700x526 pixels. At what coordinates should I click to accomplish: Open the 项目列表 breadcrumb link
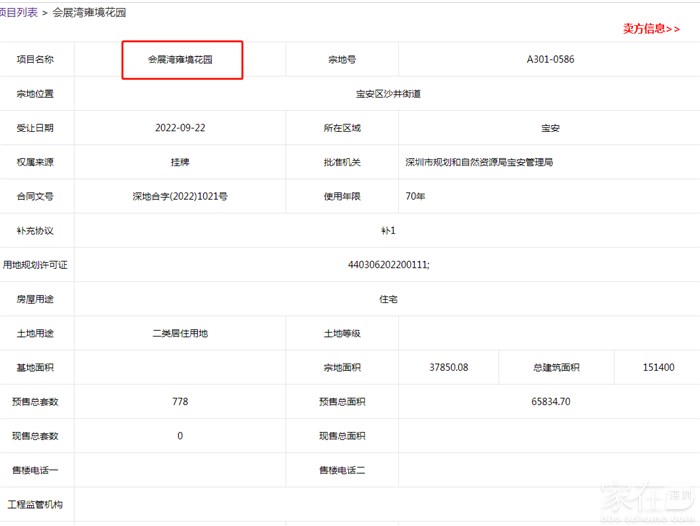[18, 12]
